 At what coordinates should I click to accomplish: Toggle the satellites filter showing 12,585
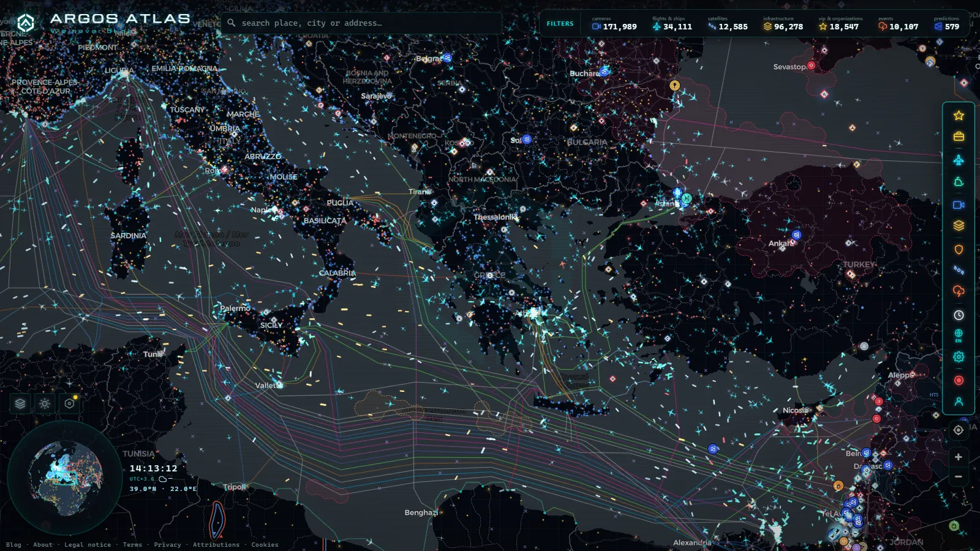(728, 24)
